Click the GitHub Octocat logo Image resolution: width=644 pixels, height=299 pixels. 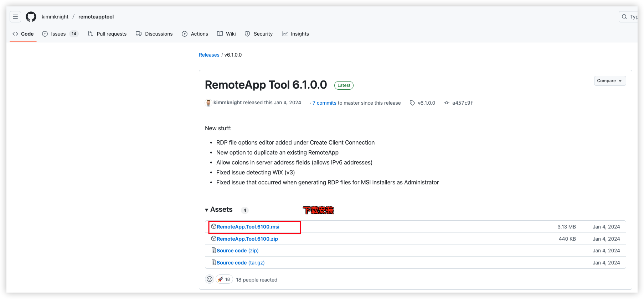click(x=31, y=17)
